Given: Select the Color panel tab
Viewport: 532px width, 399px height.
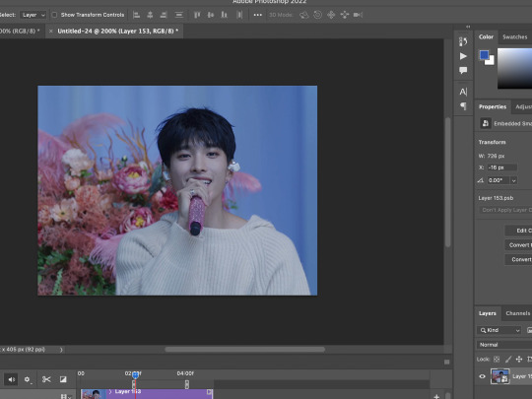Looking at the screenshot, I should coord(486,37).
